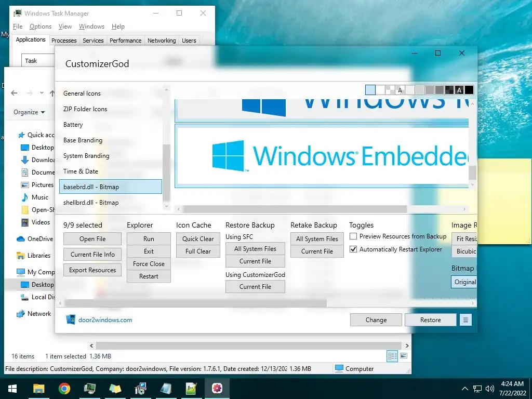Select Time & Date category
The height and width of the screenshot is (399, 532).
pyautogui.click(x=111, y=171)
